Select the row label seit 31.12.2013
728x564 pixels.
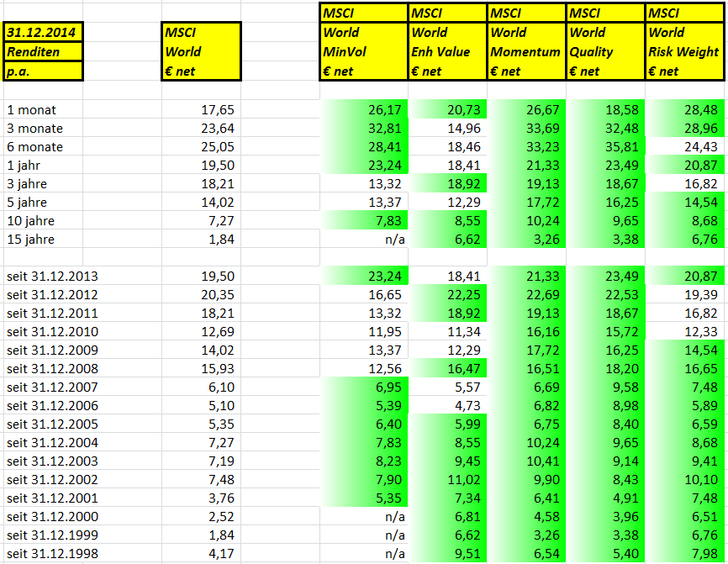[x=52, y=277]
